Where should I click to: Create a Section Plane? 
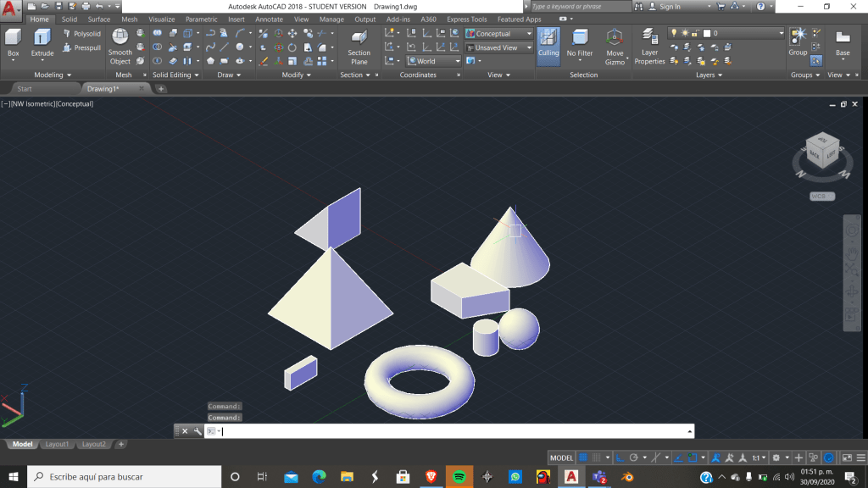pyautogui.click(x=359, y=46)
